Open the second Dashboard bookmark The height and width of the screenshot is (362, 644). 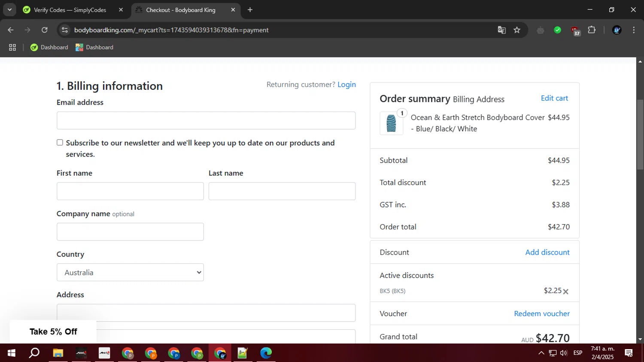[94, 47]
